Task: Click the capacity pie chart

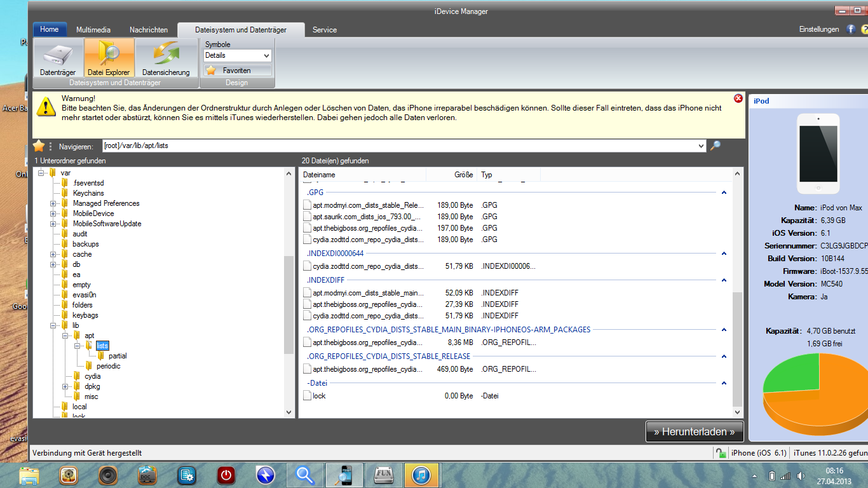Action: (817, 394)
